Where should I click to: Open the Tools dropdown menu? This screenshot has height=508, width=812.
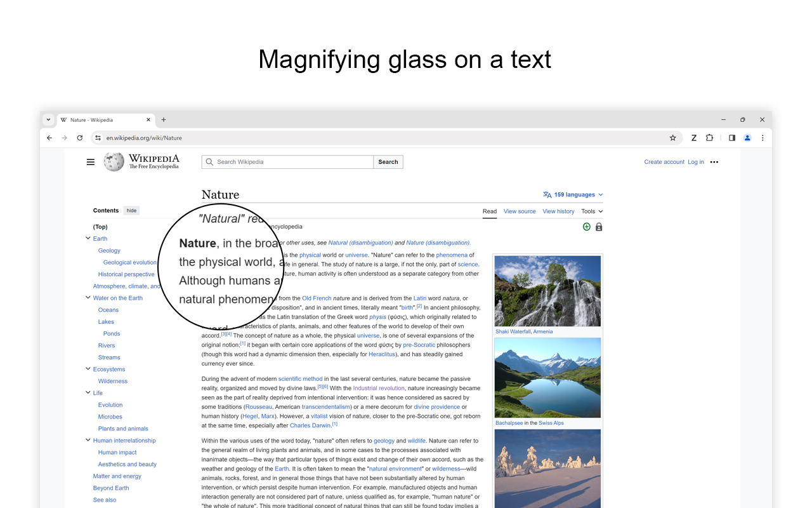[x=591, y=211]
